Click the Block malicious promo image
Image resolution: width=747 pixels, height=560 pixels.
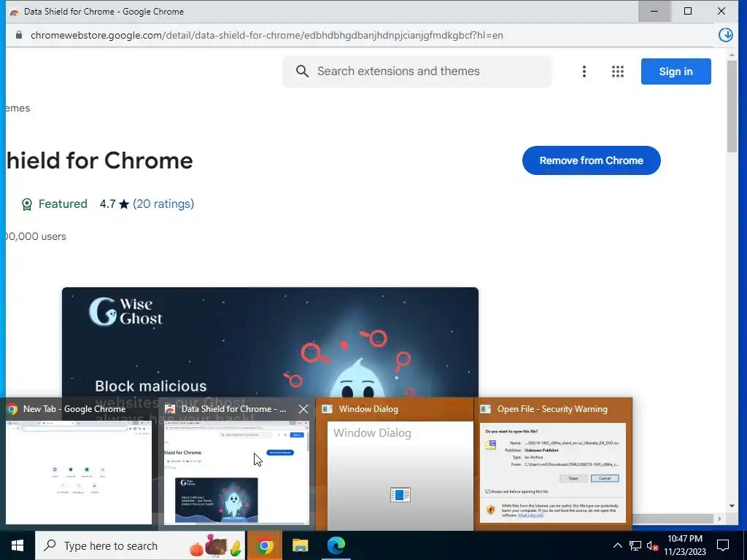270,342
